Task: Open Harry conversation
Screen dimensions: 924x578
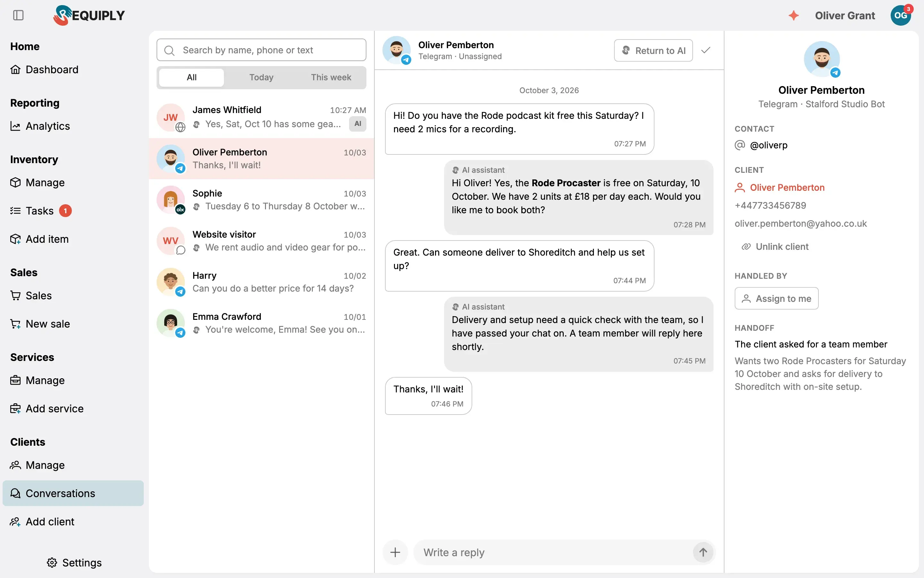Action: [x=261, y=282]
